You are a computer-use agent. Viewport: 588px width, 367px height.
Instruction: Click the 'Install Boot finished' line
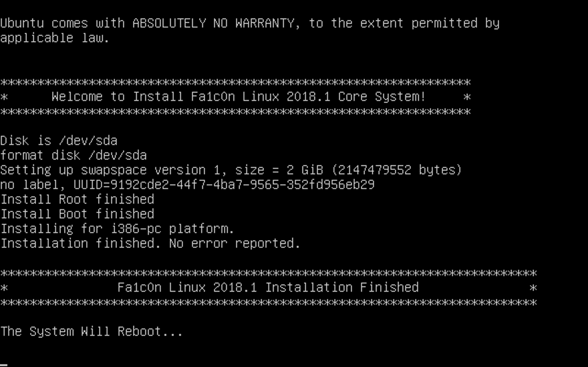coord(78,214)
